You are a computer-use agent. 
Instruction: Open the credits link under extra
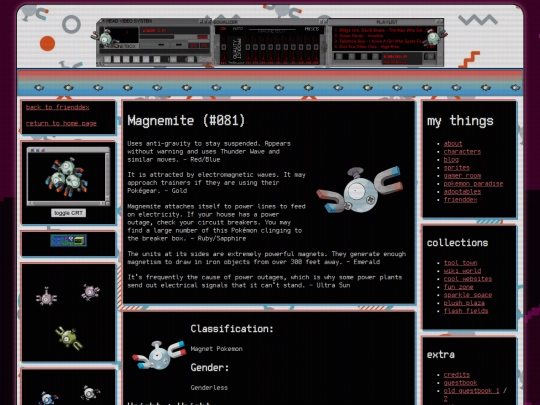[457, 375]
